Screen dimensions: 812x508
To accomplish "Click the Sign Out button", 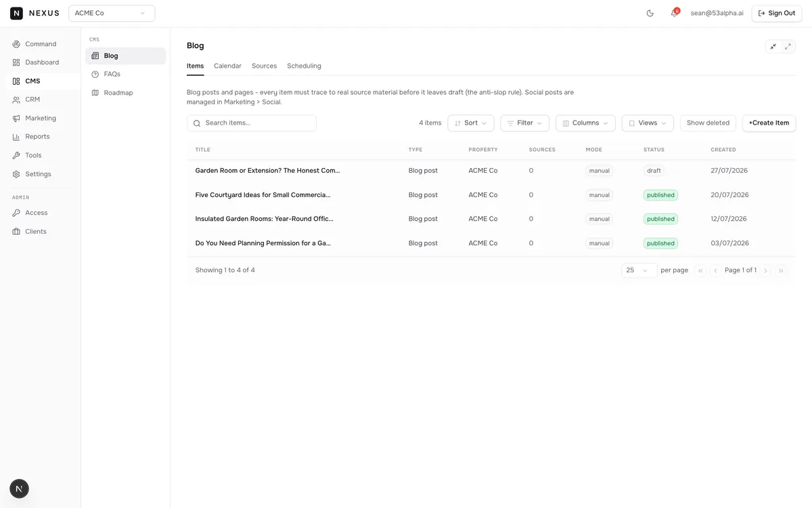I will point(777,13).
